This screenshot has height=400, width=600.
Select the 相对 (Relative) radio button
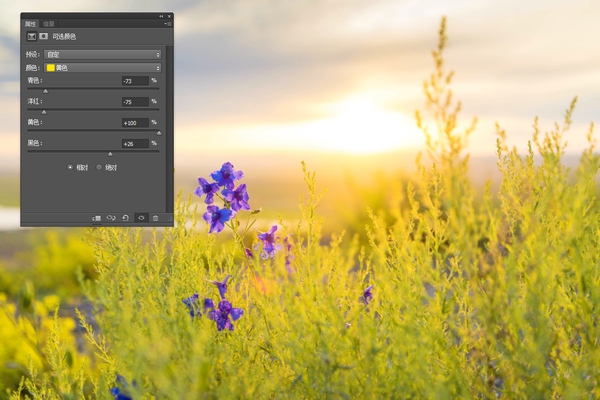tap(70, 167)
